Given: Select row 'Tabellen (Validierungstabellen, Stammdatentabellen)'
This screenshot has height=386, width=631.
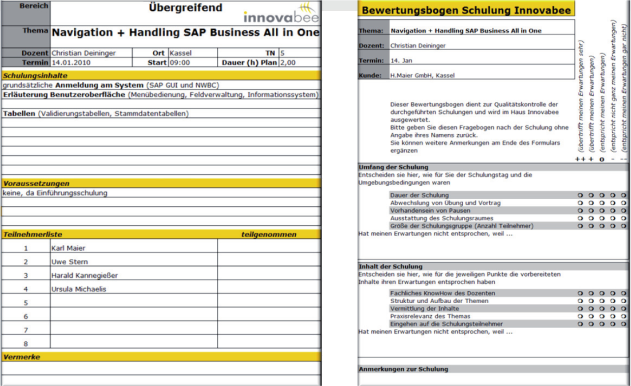Looking at the screenshot, I should tap(161, 114).
